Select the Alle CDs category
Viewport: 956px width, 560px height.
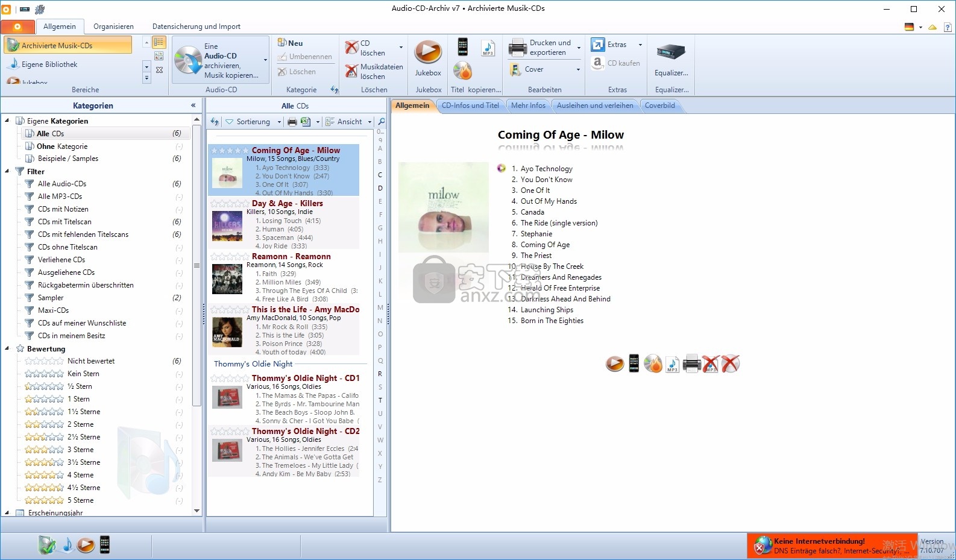(105, 134)
